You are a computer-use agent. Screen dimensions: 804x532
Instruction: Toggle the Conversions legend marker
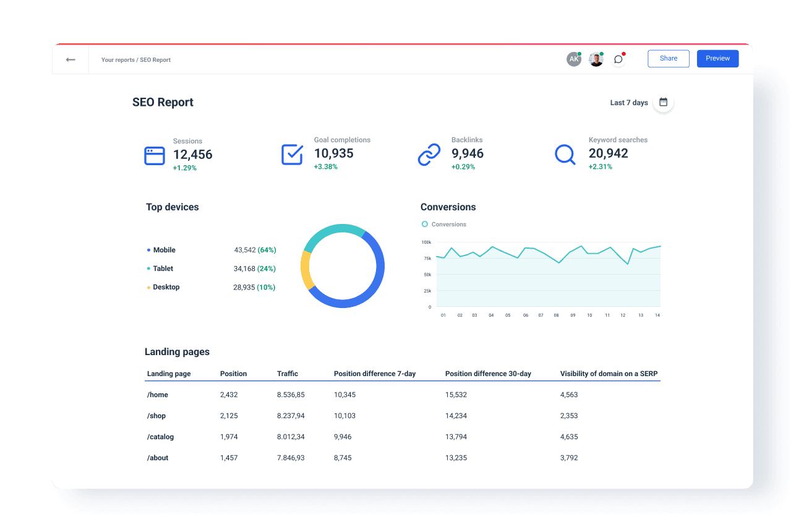424,224
